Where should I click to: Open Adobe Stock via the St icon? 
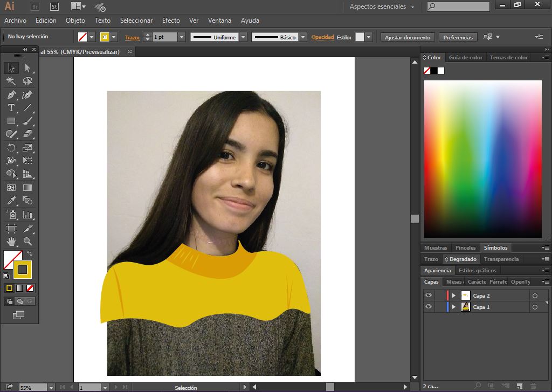coord(54,6)
